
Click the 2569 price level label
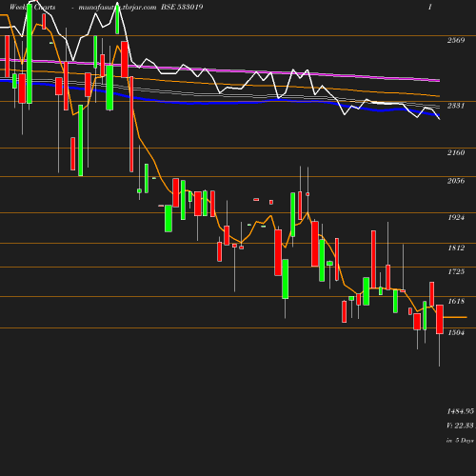coord(456,40)
